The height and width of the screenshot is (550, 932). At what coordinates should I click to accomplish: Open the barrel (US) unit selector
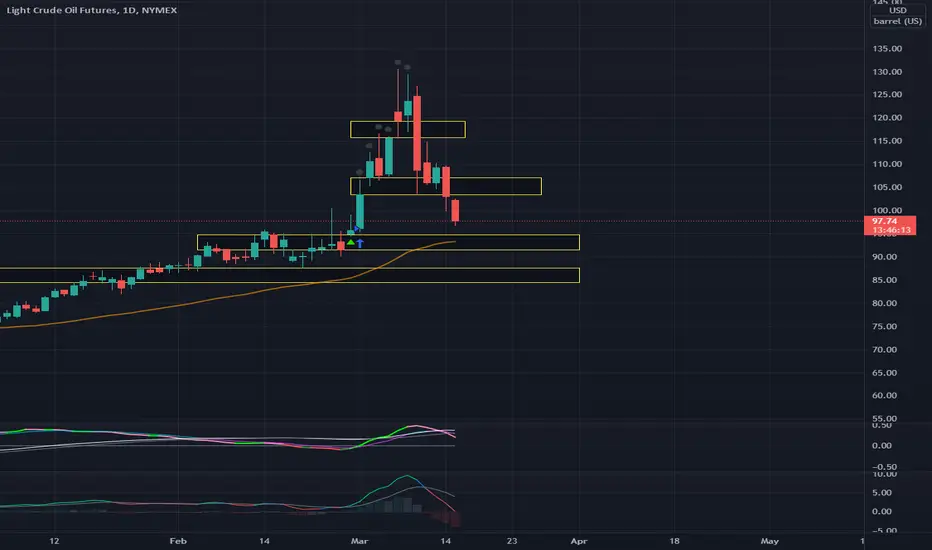coord(898,21)
